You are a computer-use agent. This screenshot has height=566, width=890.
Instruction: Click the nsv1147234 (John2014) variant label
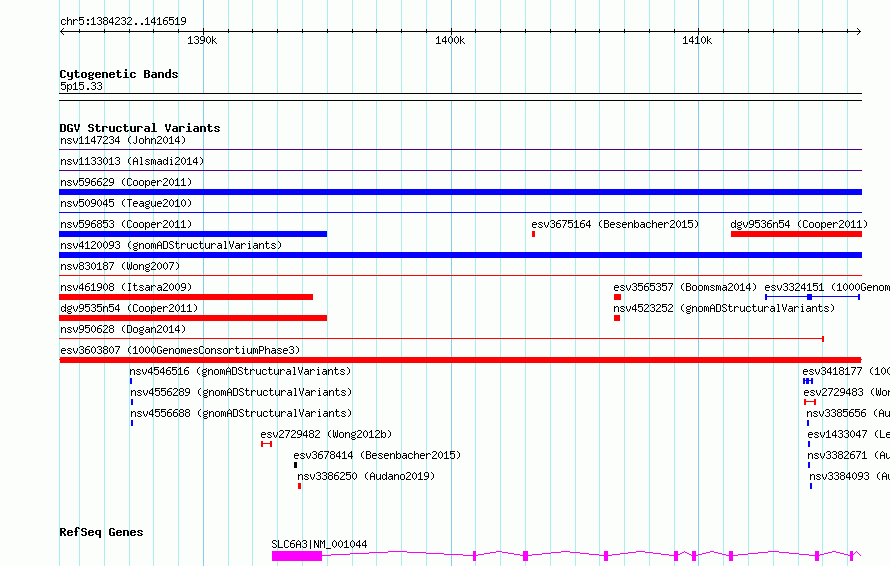point(123,140)
